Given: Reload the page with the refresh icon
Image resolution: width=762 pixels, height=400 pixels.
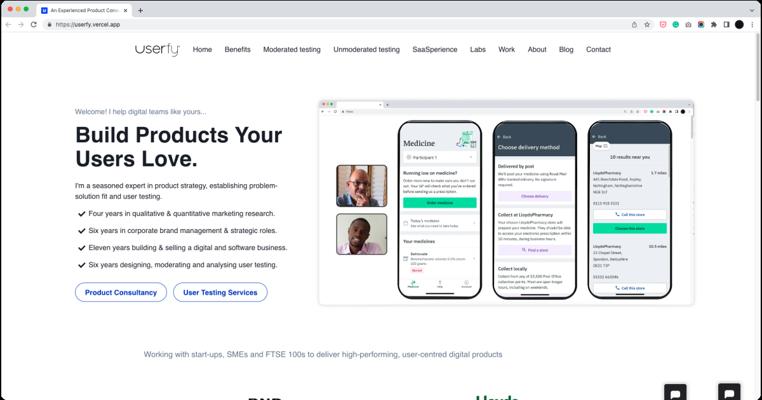Looking at the screenshot, I should 34,24.
